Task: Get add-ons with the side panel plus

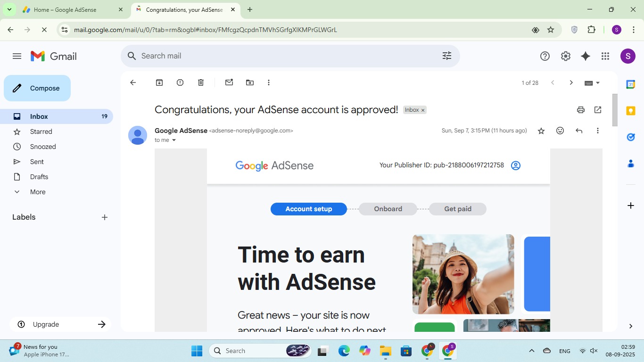Action: [x=631, y=206]
